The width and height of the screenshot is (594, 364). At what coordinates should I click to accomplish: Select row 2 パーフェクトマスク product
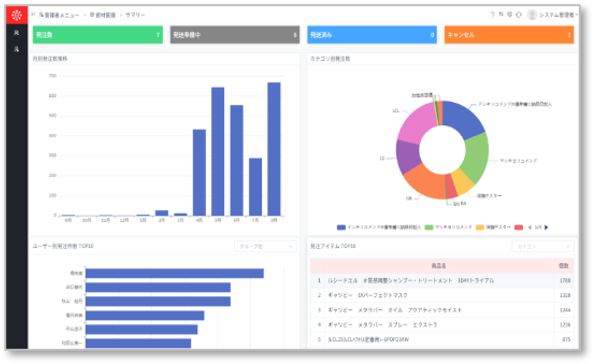[442, 295]
